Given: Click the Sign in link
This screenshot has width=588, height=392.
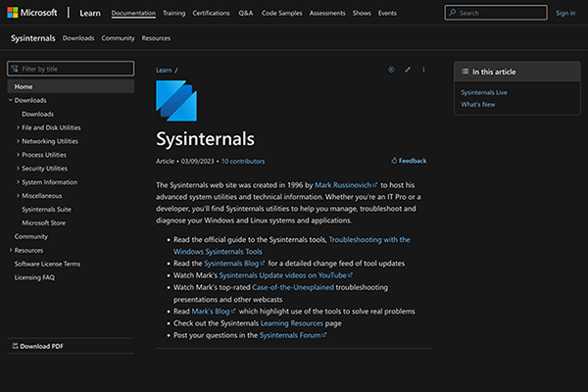Looking at the screenshot, I should click(565, 13).
